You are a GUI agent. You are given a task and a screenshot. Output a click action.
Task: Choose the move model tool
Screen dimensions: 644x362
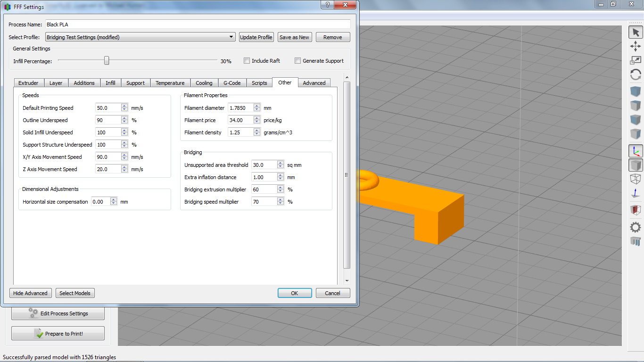pyautogui.click(x=636, y=46)
